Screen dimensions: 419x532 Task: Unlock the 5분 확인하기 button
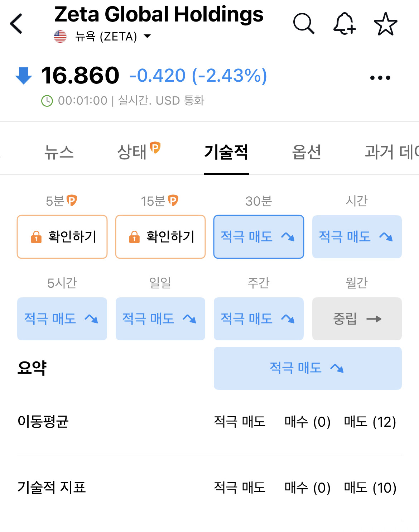click(62, 237)
